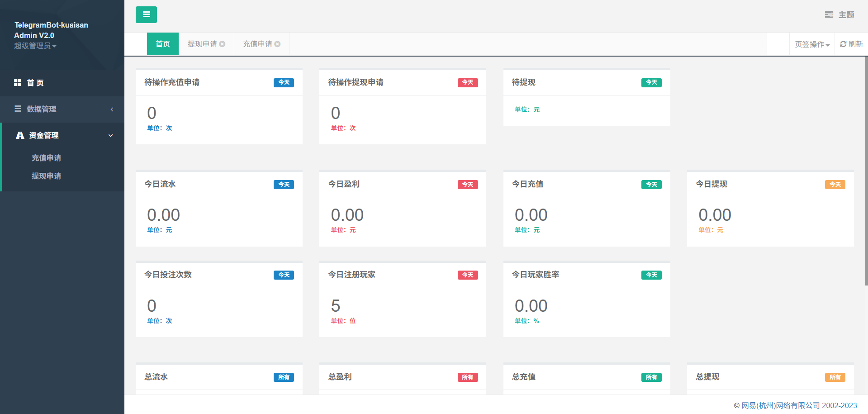Close the 充值申请 tab via x icon
This screenshot has height=414, width=868.
(277, 44)
